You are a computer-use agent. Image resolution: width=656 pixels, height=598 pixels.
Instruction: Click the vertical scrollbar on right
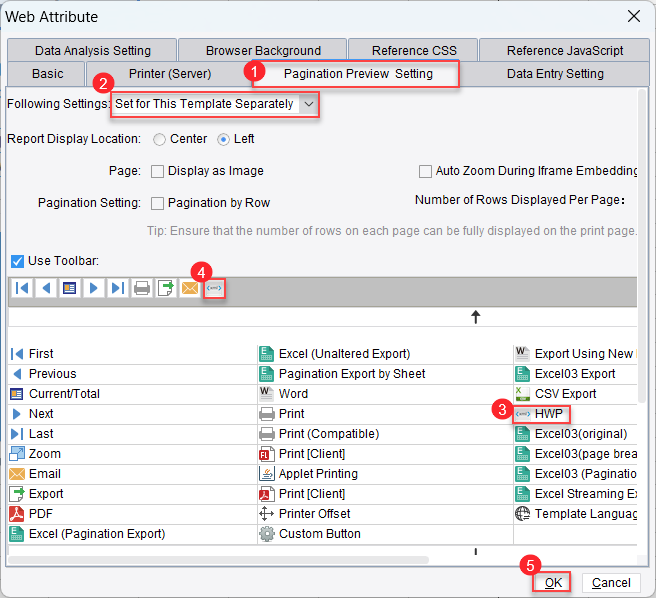(x=642, y=247)
